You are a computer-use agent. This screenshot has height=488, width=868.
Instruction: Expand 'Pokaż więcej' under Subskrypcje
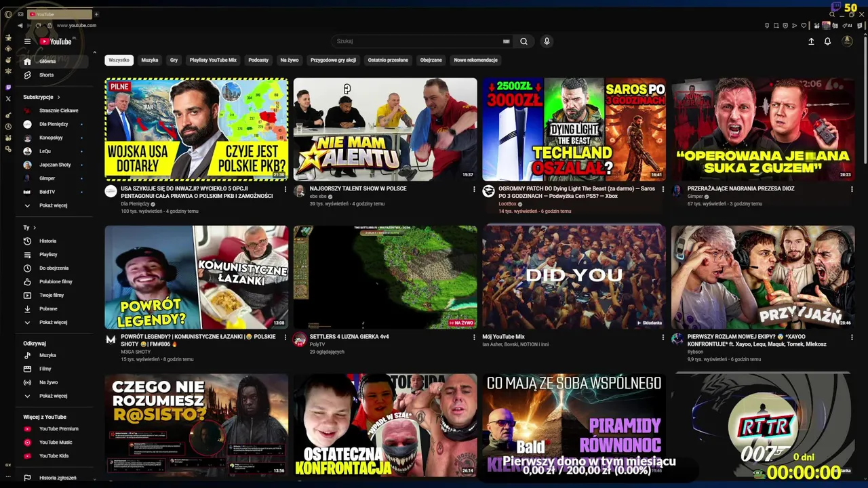53,205
